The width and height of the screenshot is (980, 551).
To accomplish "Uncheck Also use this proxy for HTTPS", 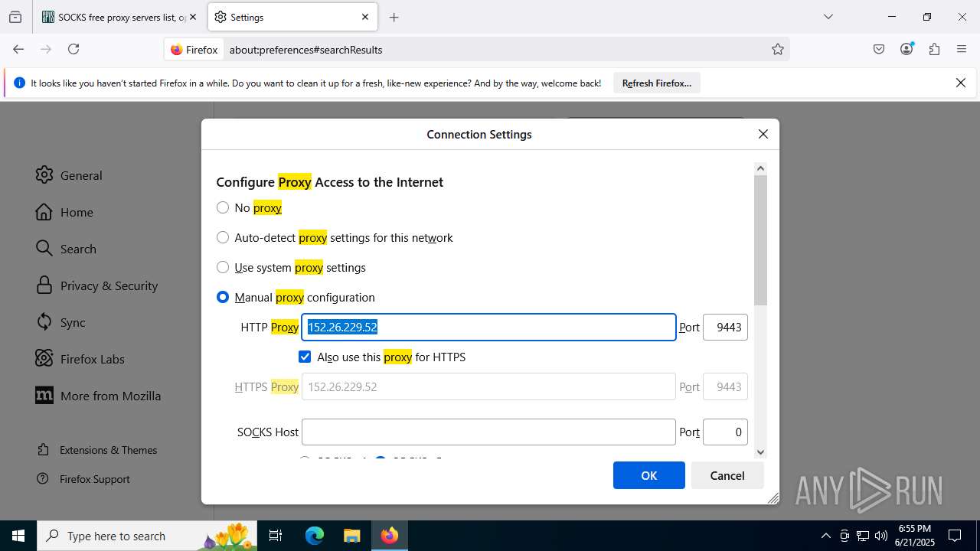I will tap(305, 357).
